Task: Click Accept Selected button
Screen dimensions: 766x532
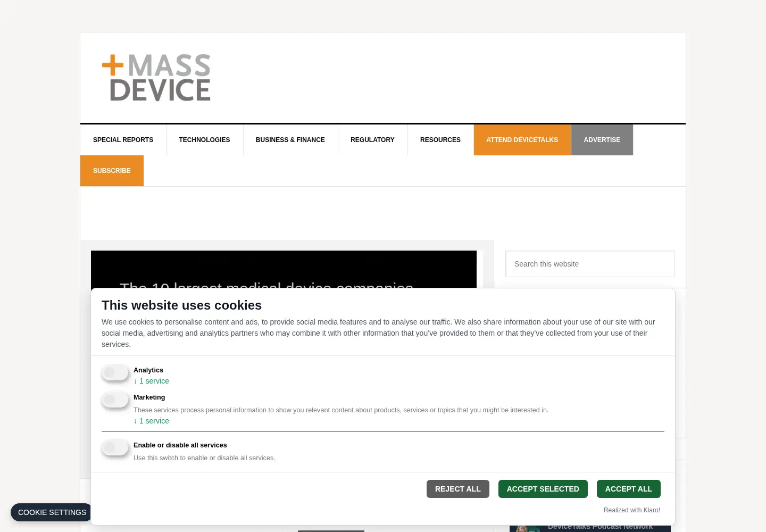Action: click(x=543, y=489)
